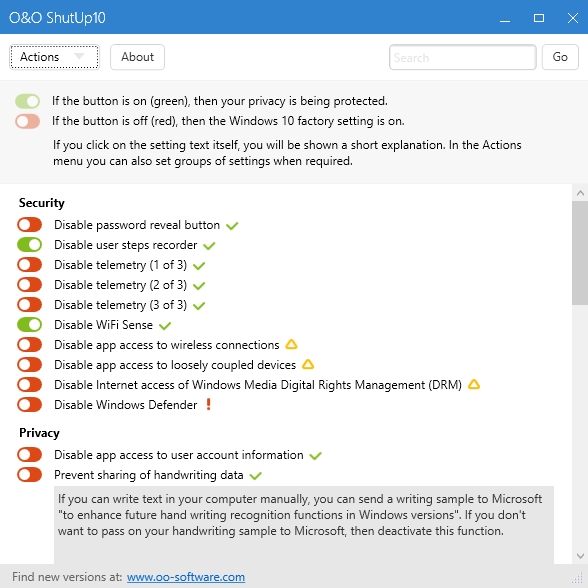This screenshot has width=588, height=588.
Task: Click green checkmark beside telemetry (2 of 3)
Action: 199,286
